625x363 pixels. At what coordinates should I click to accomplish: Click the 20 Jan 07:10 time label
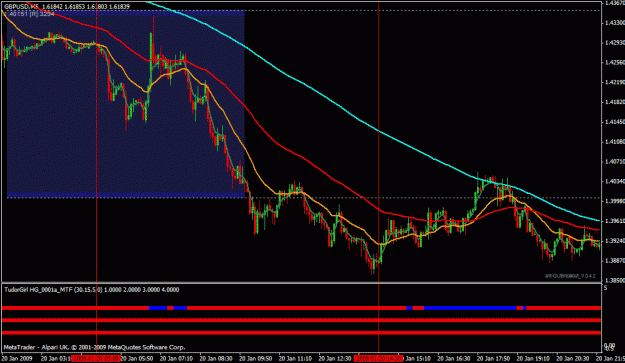176,359
